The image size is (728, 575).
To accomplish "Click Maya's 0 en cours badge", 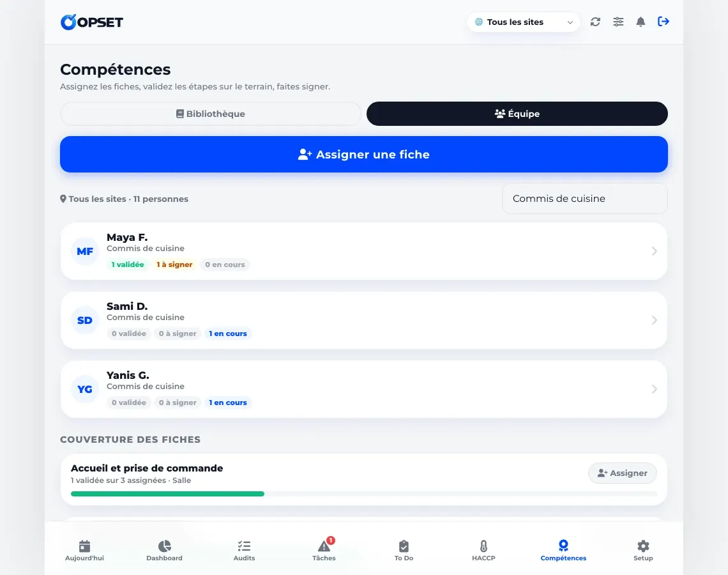I will [x=225, y=264].
